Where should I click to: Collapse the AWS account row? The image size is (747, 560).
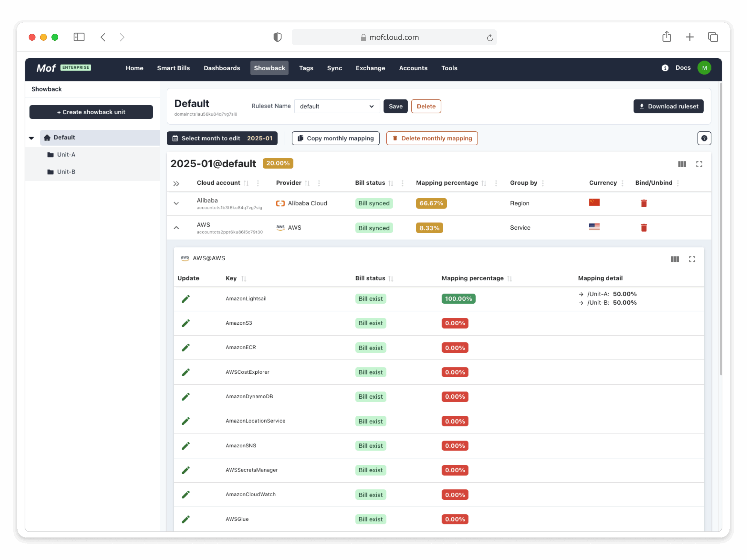point(176,228)
